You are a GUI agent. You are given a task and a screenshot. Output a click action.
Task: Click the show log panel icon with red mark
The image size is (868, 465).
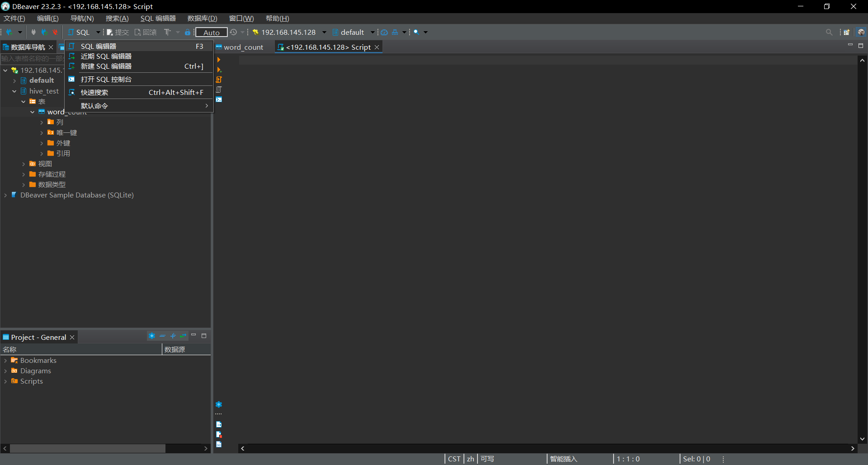pyautogui.click(x=219, y=434)
